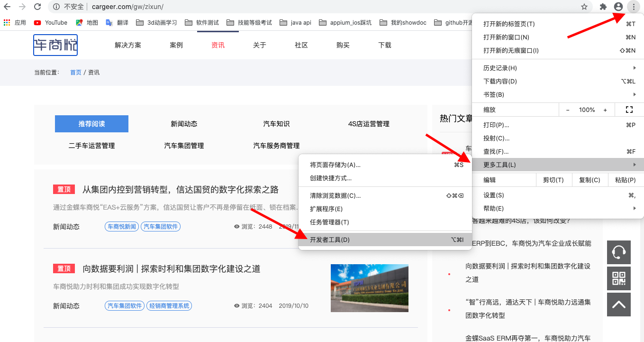Open 扩展程序(E) from the submenu
The width and height of the screenshot is (644, 342).
385,209
